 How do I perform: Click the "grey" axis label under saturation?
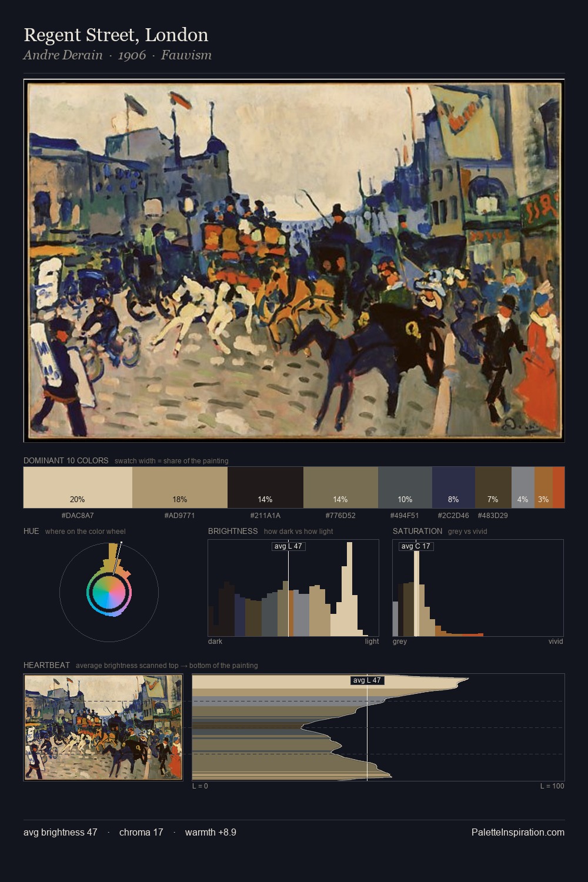[400, 642]
